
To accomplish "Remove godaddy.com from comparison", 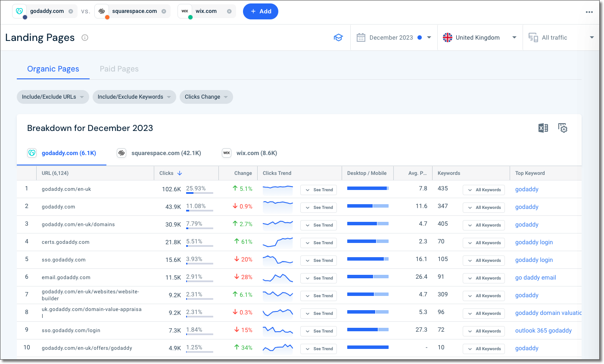I will coord(71,11).
